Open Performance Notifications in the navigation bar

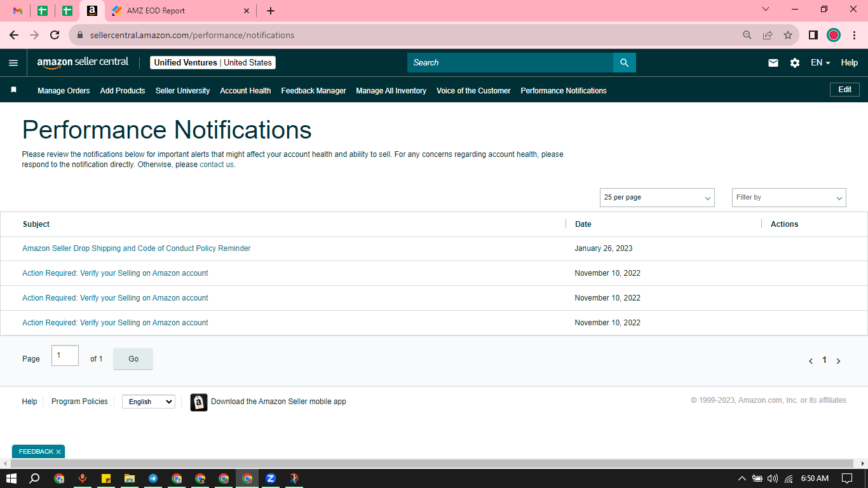[x=564, y=91]
